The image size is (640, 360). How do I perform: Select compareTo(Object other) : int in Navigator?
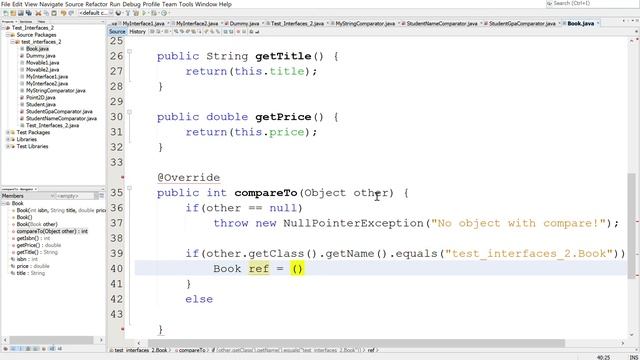(52, 231)
